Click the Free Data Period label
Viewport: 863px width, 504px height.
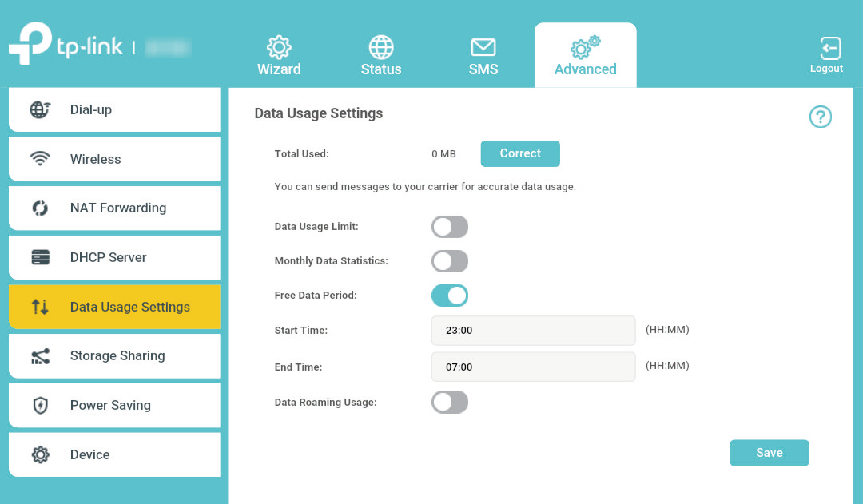coord(316,296)
